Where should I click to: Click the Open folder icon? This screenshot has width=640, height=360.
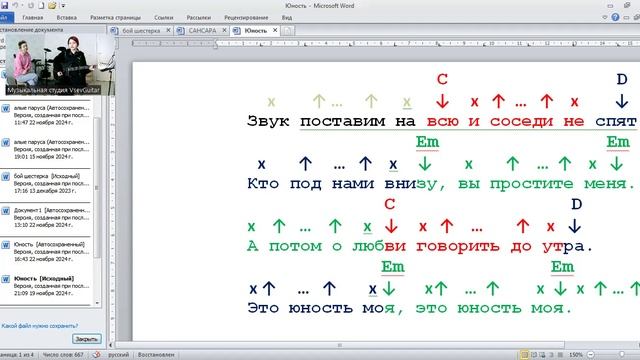(52, 6)
